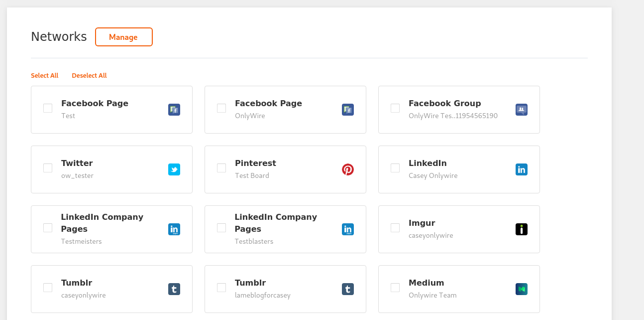Click the Facebook Page icon on the Test card
This screenshot has width=644, height=320.
174,110
